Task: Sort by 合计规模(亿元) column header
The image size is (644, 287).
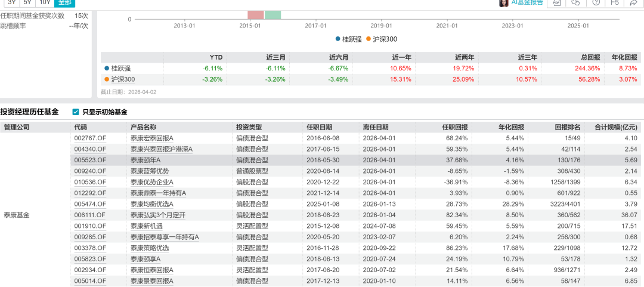Action: 617,128
